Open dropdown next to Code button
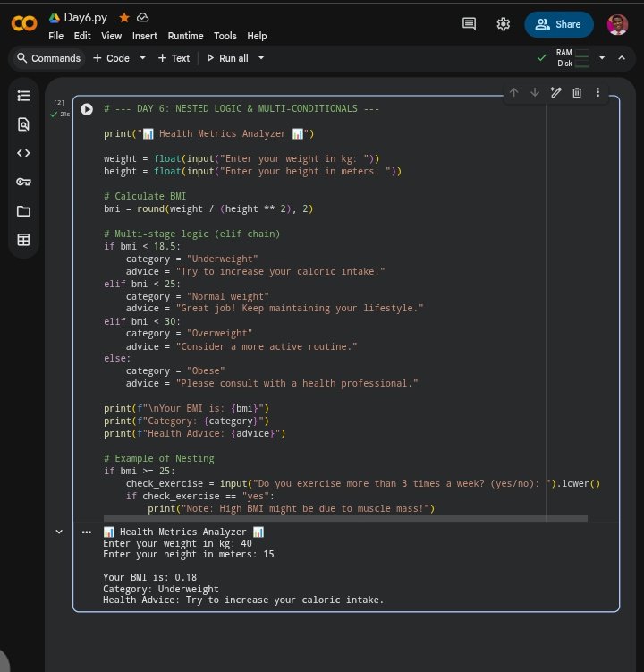This screenshot has width=644, height=672. [142, 58]
